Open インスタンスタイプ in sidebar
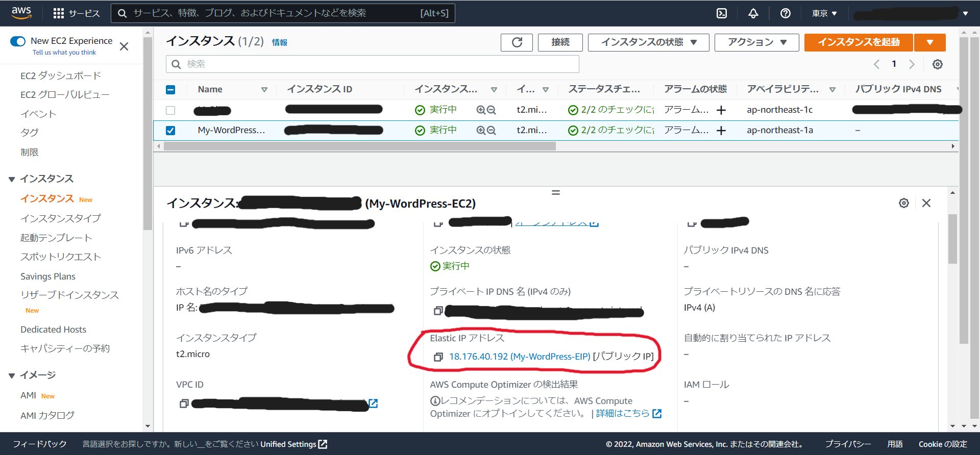 click(61, 218)
